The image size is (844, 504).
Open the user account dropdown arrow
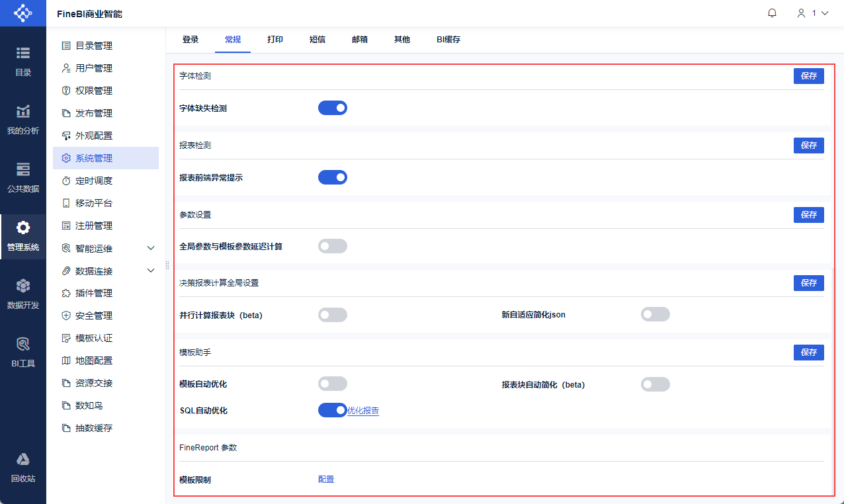click(824, 13)
